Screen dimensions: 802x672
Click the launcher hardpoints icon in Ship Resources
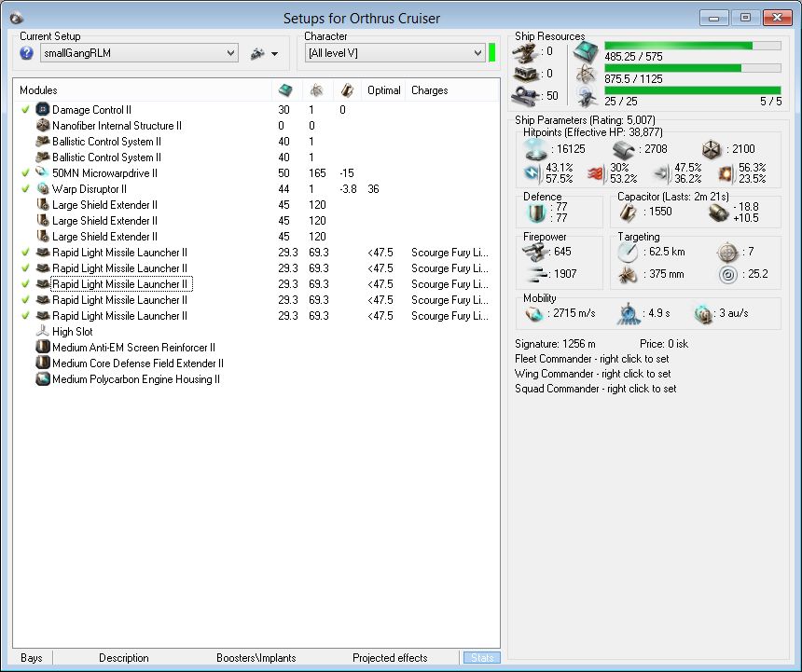point(525,74)
